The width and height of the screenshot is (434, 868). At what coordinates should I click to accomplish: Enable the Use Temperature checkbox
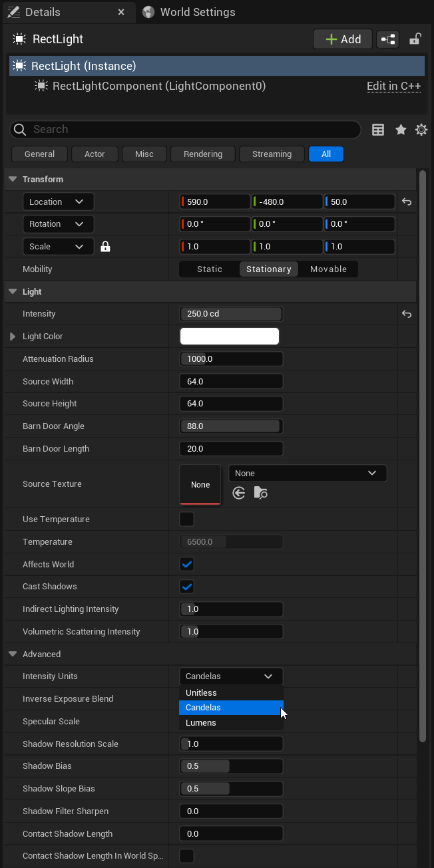point(187,519)
